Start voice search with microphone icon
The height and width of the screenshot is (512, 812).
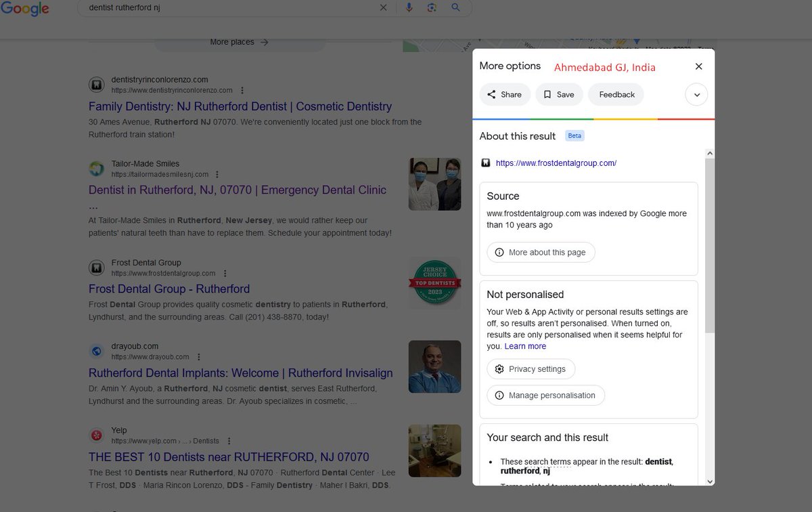point(409,7)
